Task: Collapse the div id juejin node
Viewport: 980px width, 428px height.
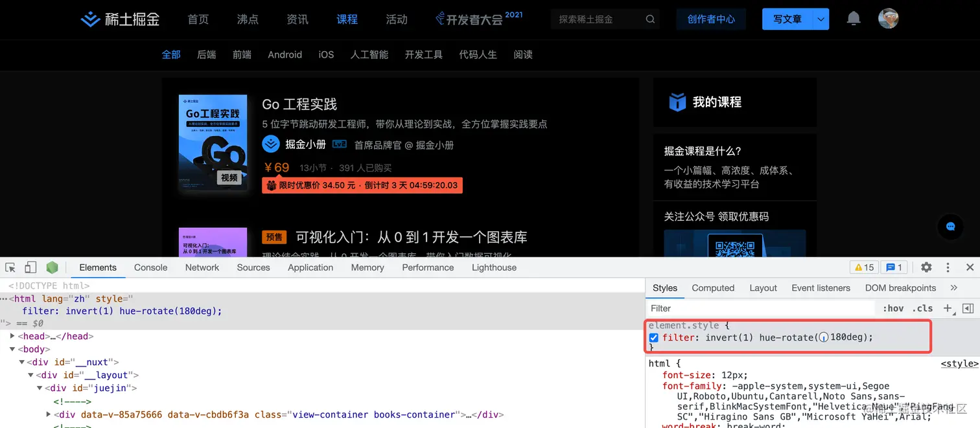Action: click(40, 388)
